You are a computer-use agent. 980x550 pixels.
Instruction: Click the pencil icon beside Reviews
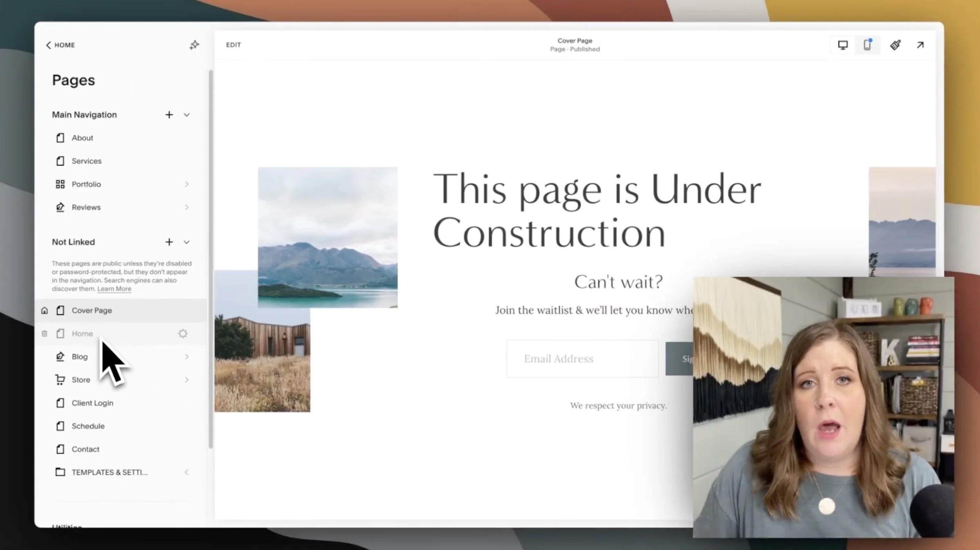point(60,207)
